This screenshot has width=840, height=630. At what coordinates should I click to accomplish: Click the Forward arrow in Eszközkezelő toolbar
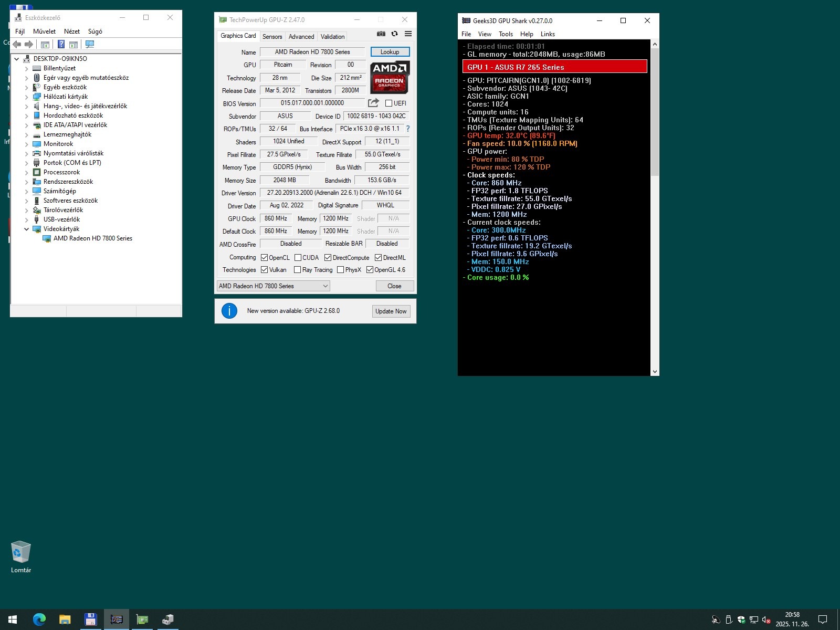[x=29, y=45]
